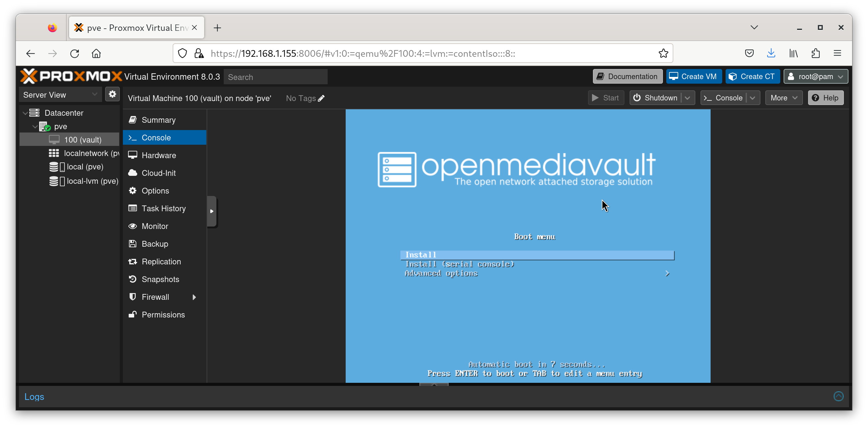Click the site security lock icon
The image size is (868, 428).
[199, 53]
